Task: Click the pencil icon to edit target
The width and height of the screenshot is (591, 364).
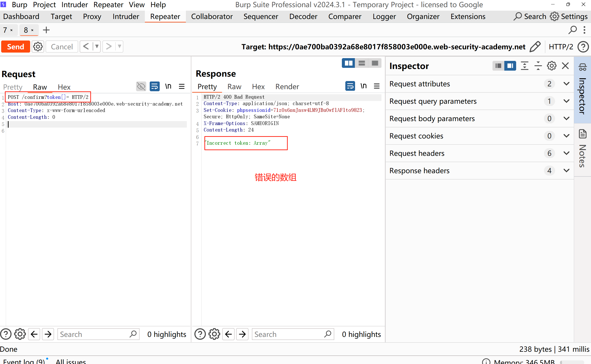Action: [535, 47]
